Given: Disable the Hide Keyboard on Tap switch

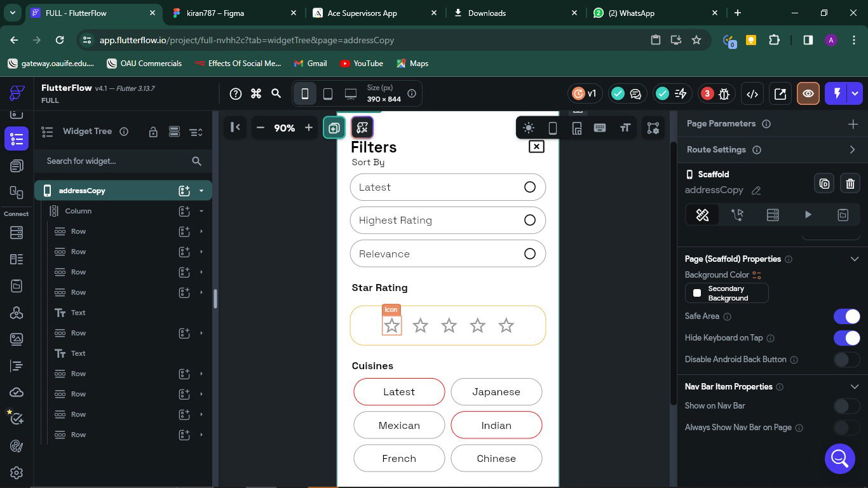Looking at the screenshot, I should tap(846, 338).
